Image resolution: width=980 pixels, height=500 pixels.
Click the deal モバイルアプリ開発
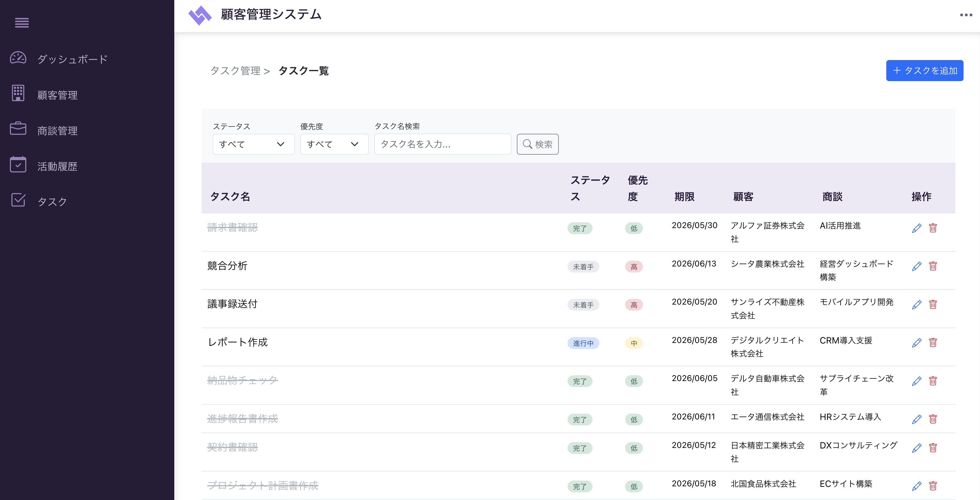[x=856, y=302]
